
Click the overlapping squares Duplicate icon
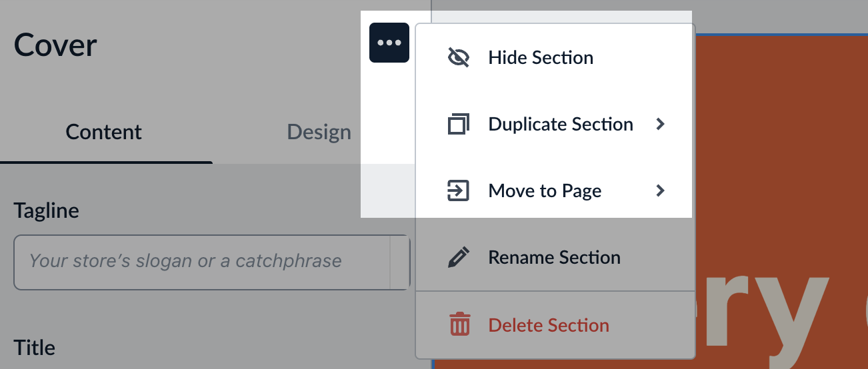point(459,125)
